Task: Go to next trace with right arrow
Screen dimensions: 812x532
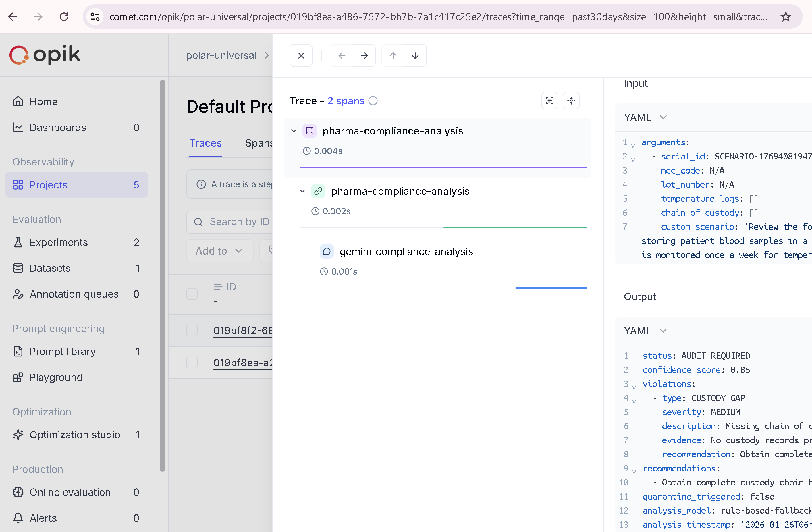Action: (x=364, y=55)
